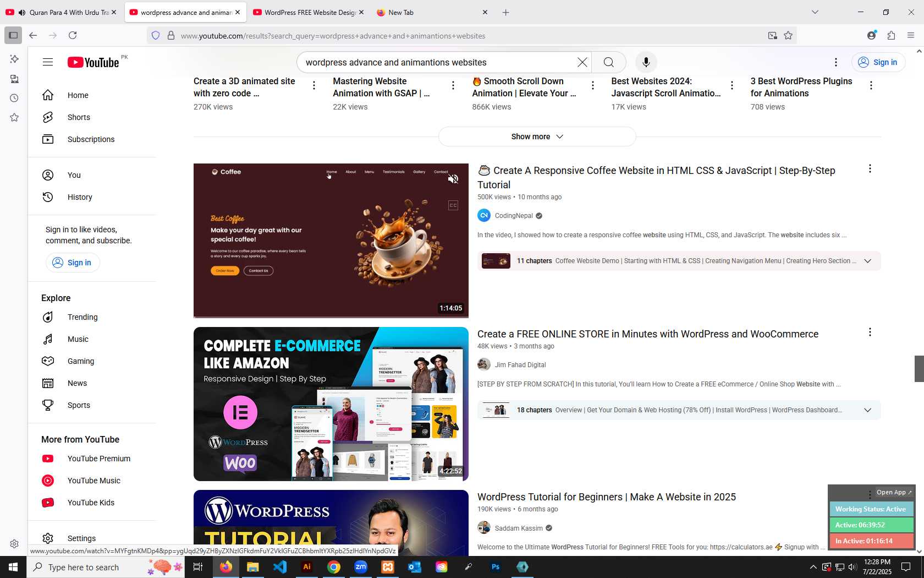Screen dimensions: 924x578
Task: Click the search magnifier button
Action: (608, 62)
